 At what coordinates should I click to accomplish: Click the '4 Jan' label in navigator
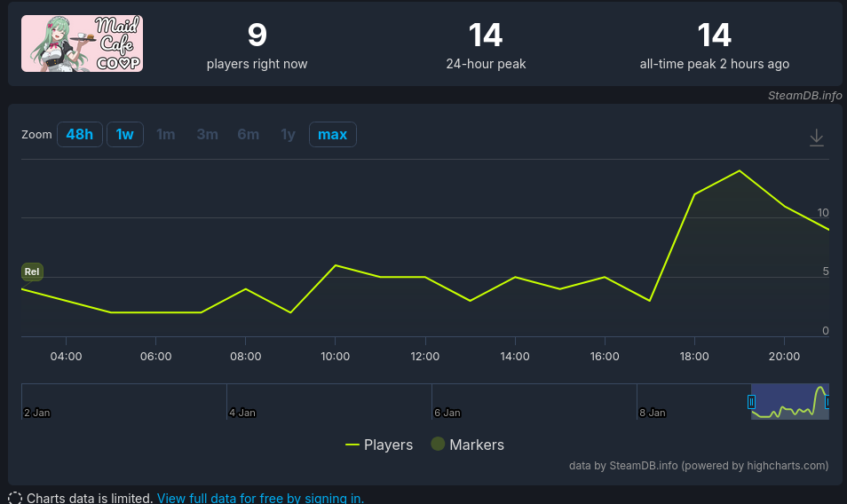(x=242, y=413)
